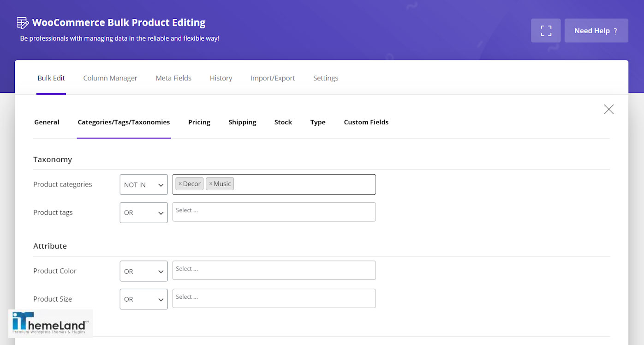The image size is (644, 345).
Task: Switch to the Pricing filter tab
Action: (x=199, y=122)
